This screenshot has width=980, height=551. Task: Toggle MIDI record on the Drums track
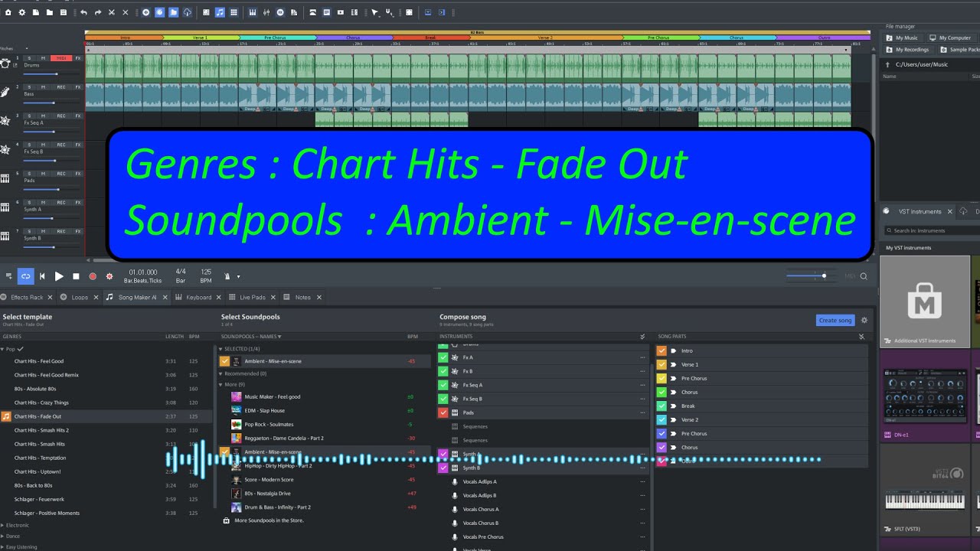point(62,58)
